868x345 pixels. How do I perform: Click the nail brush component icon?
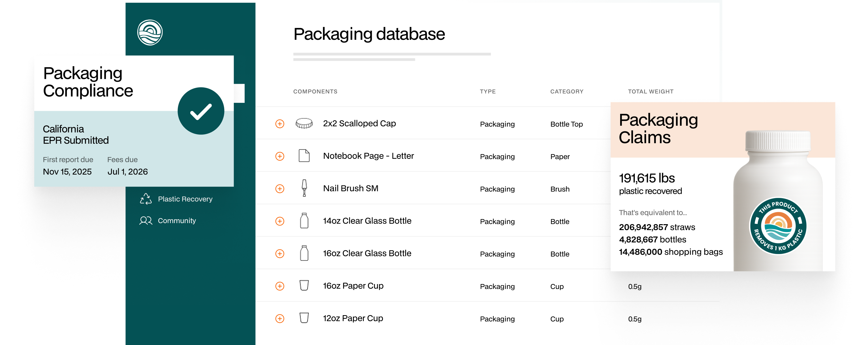click(304, 188)
